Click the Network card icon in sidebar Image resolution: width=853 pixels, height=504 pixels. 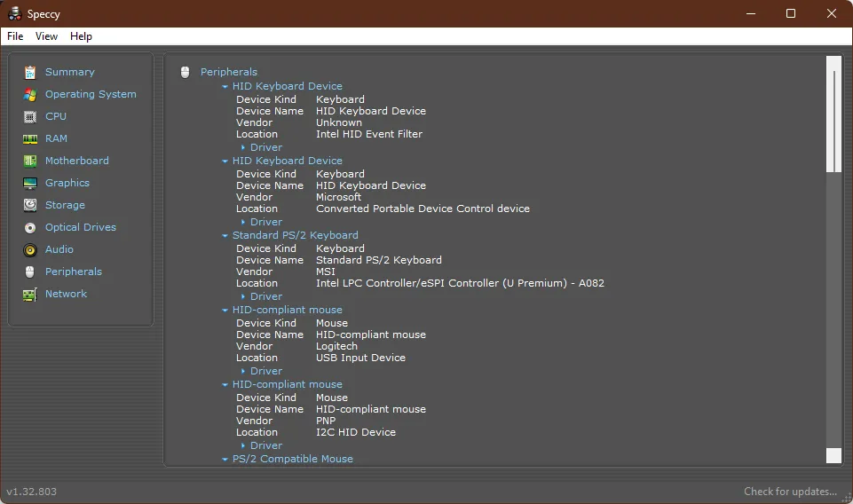point(30,294)
